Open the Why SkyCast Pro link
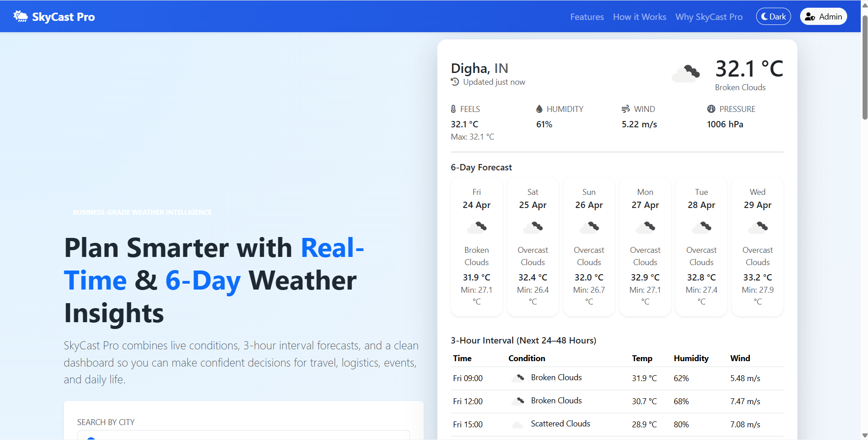 point(709,17)
